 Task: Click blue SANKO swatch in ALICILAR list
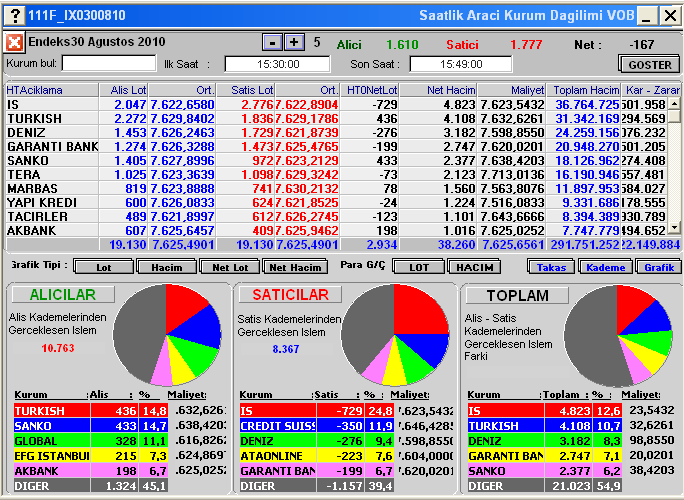(51, 426)
